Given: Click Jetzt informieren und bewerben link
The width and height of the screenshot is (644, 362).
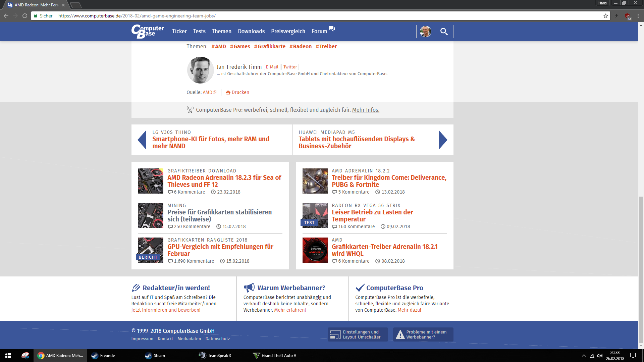Looking at the screenshot, I should [166, 310].
